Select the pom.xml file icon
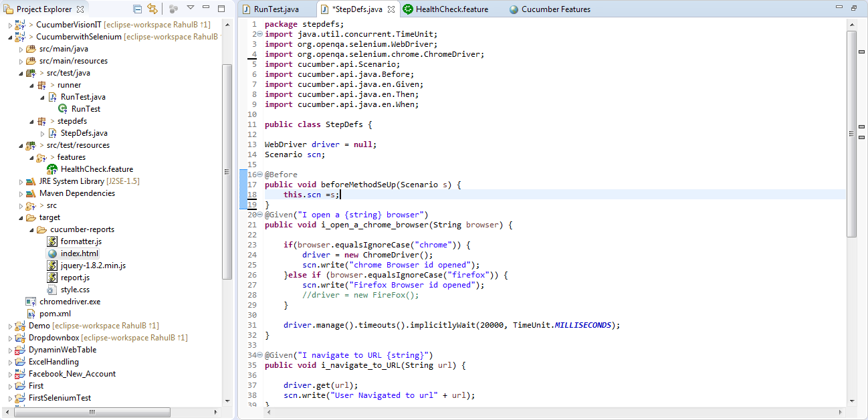Viewport: 868px width, 420px height. [x=30, y=313]
